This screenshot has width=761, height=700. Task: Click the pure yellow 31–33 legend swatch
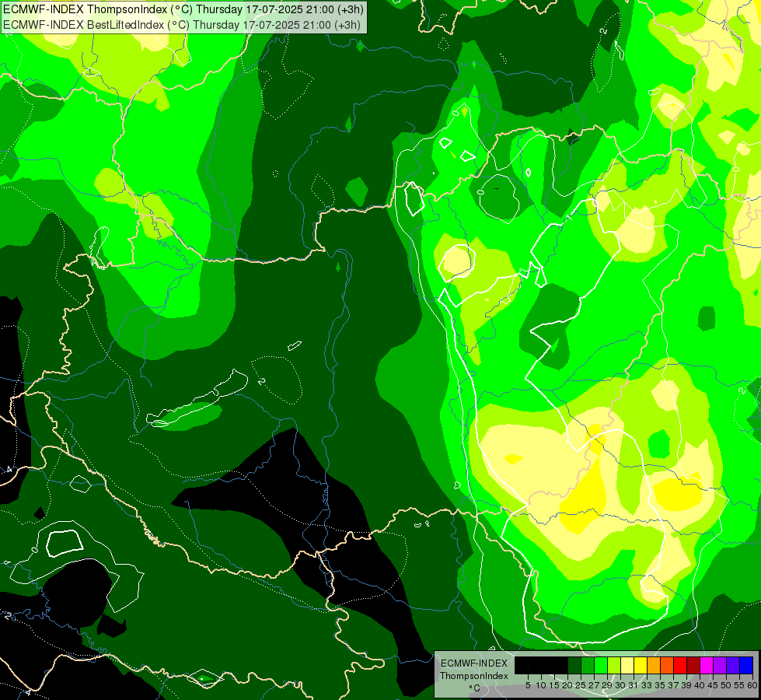[641, 665]
